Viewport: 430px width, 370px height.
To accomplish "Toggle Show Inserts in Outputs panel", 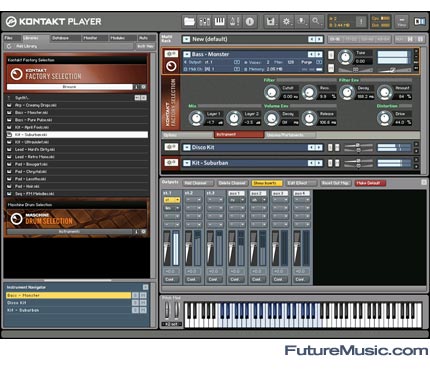I will coord(267,183).
